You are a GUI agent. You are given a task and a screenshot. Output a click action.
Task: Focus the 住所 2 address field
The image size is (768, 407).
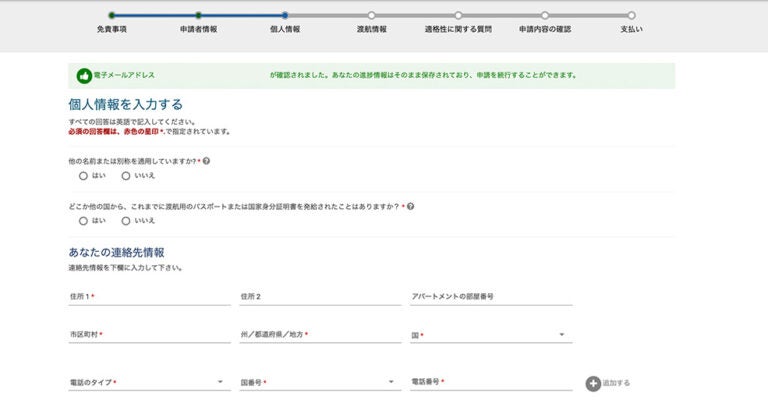coord(320,297)
